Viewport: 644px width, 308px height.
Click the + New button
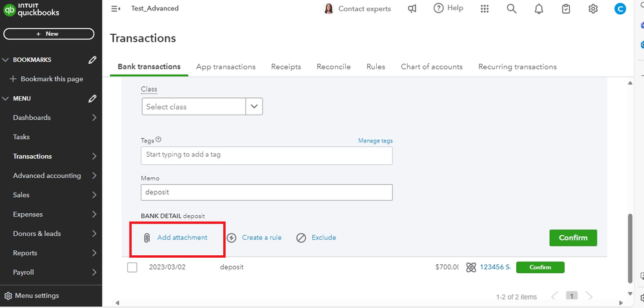tap(49, 34)
